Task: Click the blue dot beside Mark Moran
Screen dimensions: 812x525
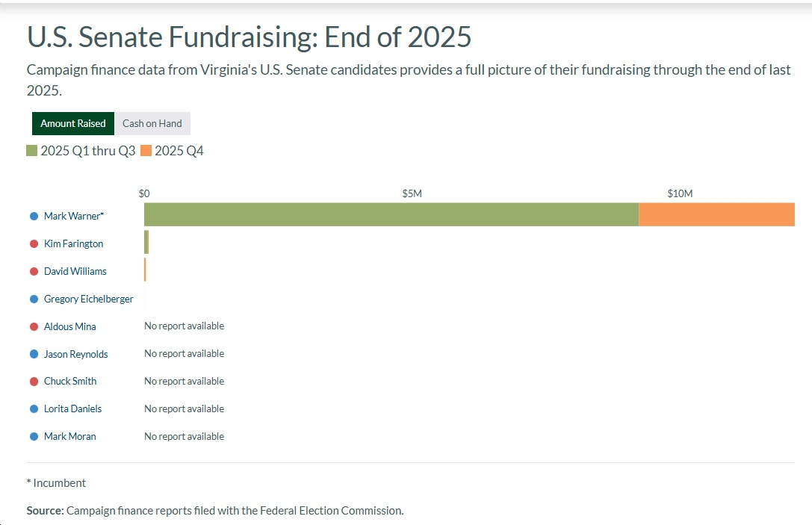Action: [x=34, y=437]
